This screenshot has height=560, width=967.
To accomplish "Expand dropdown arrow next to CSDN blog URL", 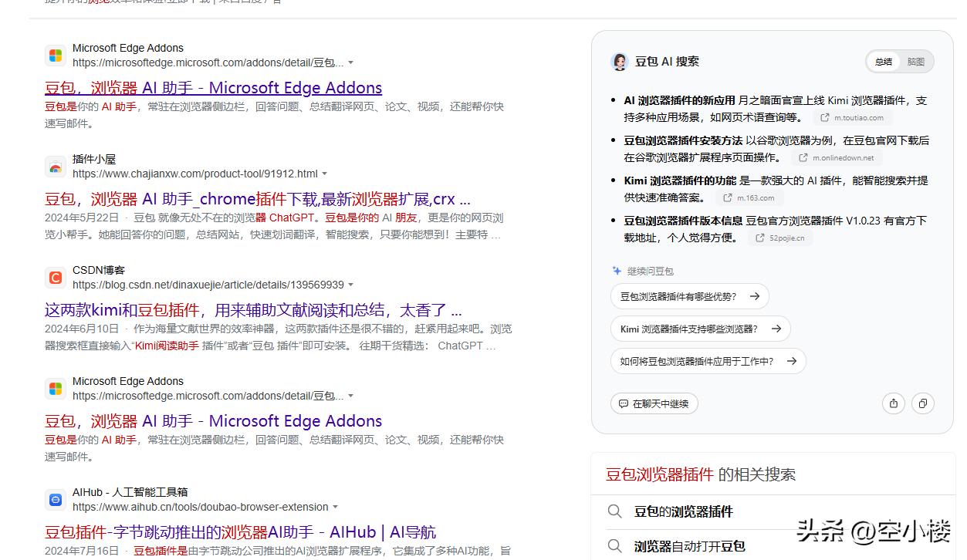I will click(351, 285).
